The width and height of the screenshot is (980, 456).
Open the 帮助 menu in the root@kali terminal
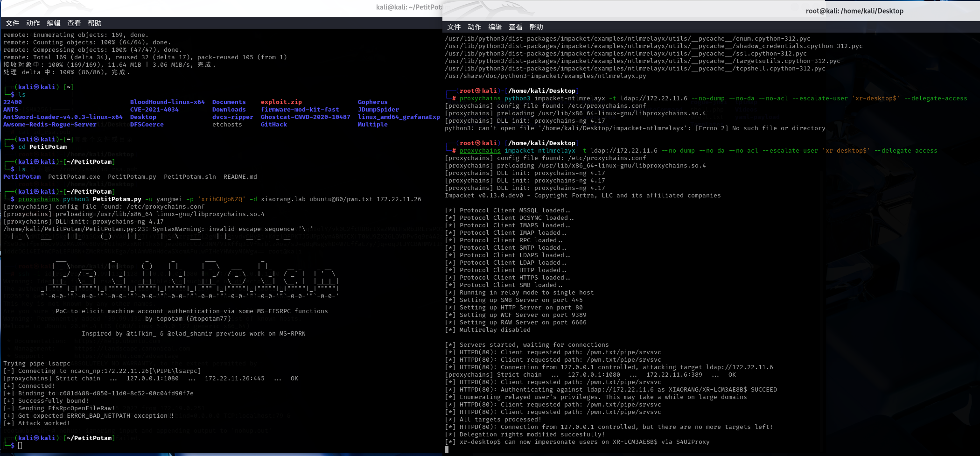tap(536, 27)
